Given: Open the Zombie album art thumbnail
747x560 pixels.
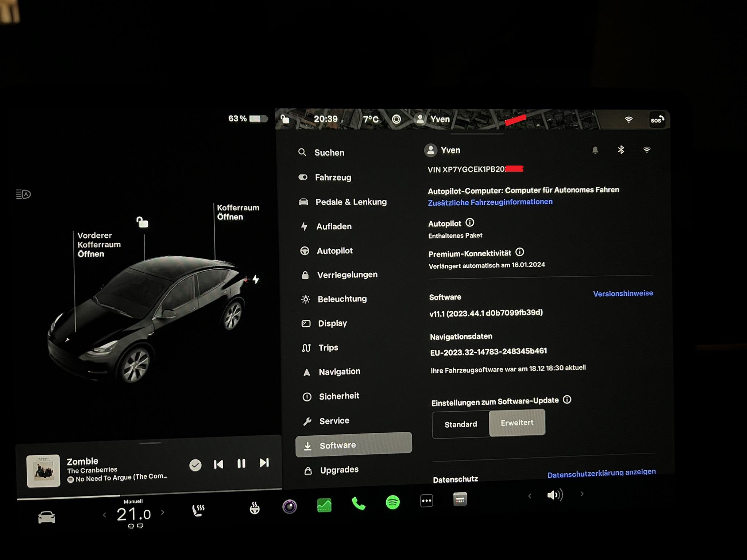Looking at the screenshot, I should [x=43, y=471].
